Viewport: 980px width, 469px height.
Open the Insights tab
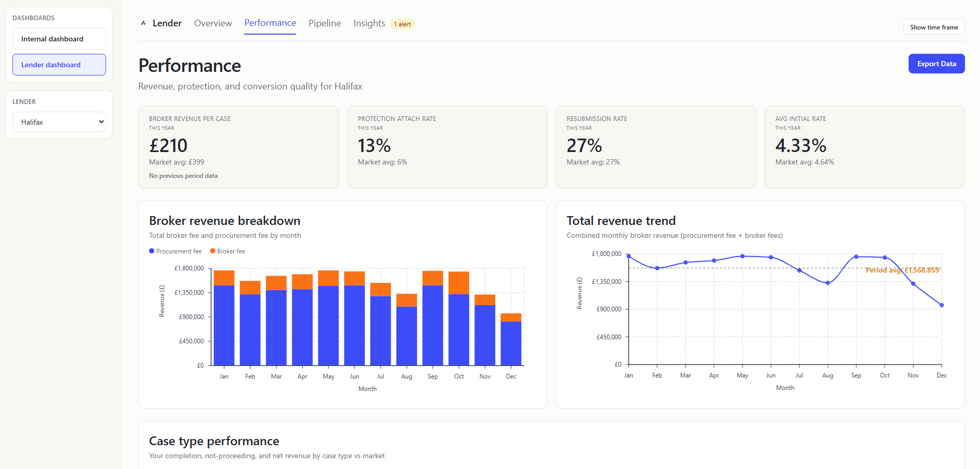tap(368, 23)
